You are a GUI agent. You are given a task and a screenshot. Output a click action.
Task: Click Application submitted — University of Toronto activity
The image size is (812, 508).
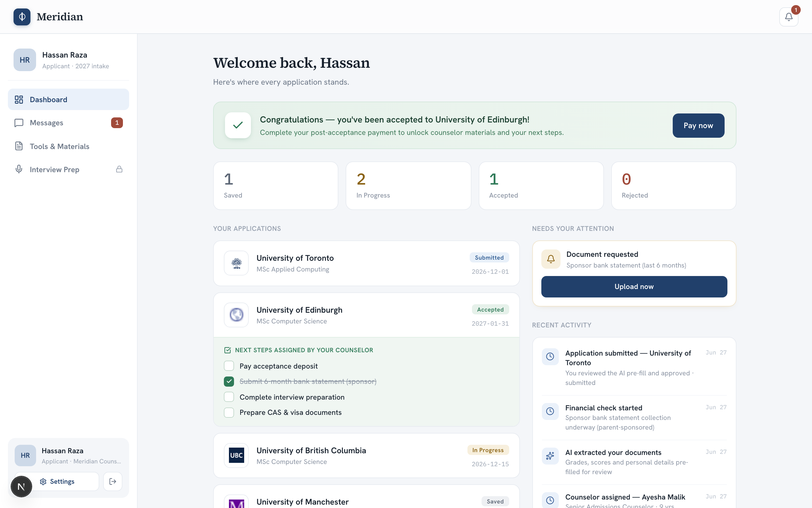[x=634, y=367]
